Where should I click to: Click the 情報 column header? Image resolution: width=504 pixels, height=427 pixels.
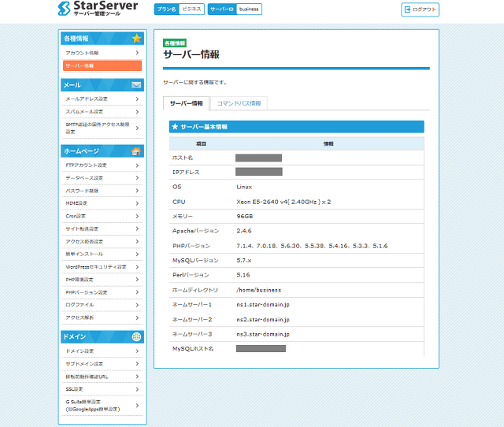[328, 143]
